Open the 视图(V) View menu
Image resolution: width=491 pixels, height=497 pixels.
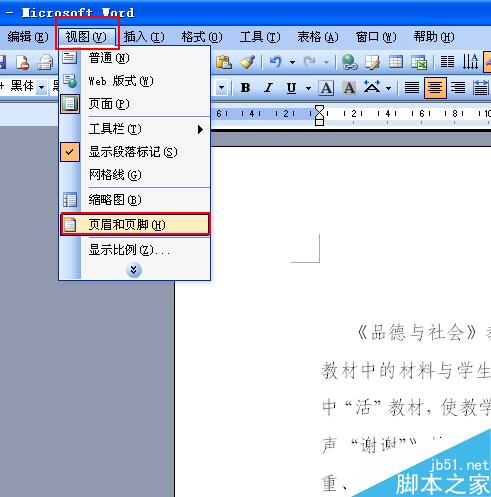click(86, 37)
